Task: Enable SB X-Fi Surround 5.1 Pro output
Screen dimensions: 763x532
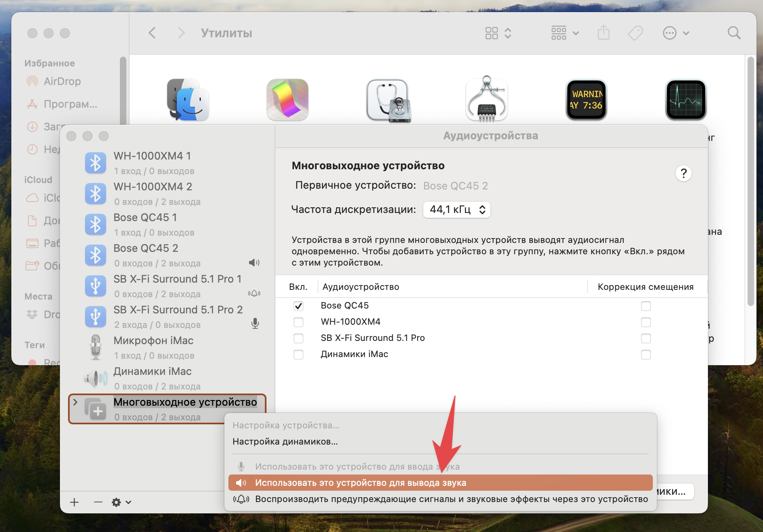Action: [x=298, y=338]
